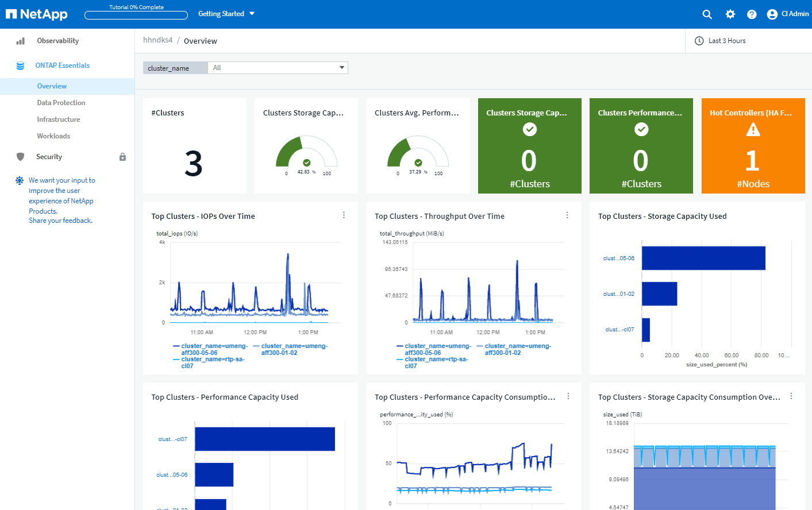
Task: Click the Share your feedback link
Action: pos(60,221)
